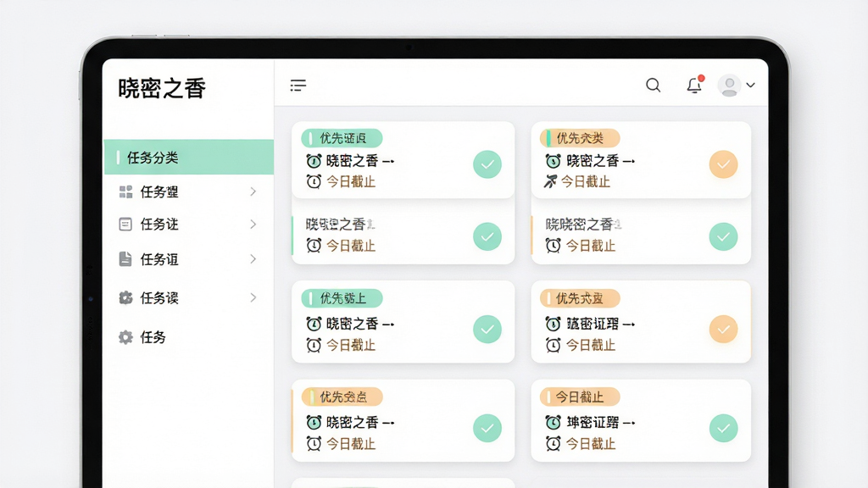Click the user avatar picture
This screenshot has width=868, height=488.
coord(730,86)
